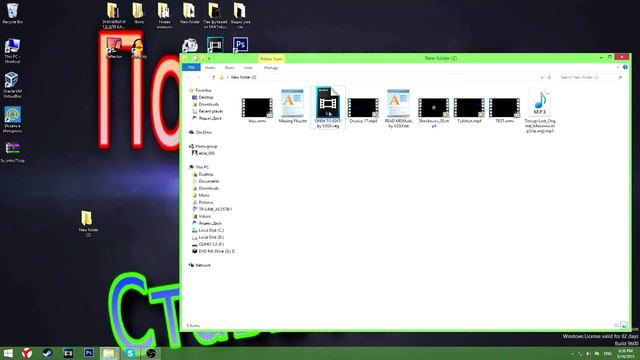Open Network in navigation pane
The height and width of the screenshot is (360, 640).
coord(203,265)
